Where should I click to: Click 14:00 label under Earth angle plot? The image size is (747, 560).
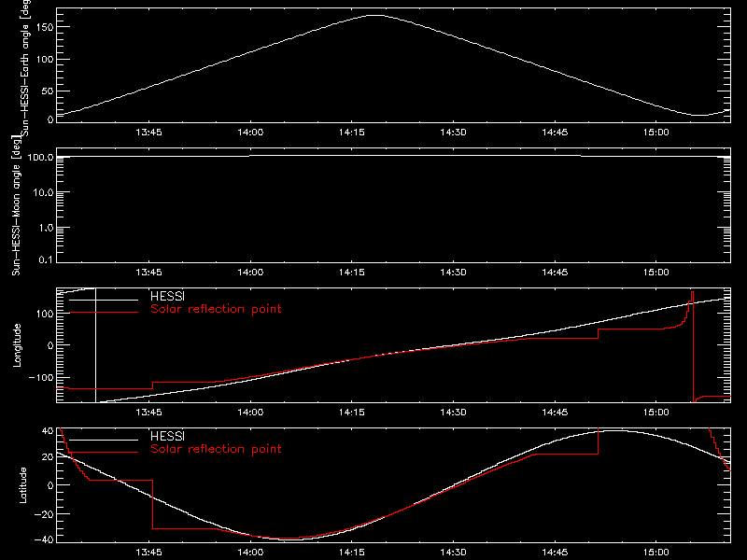[250, 133]
